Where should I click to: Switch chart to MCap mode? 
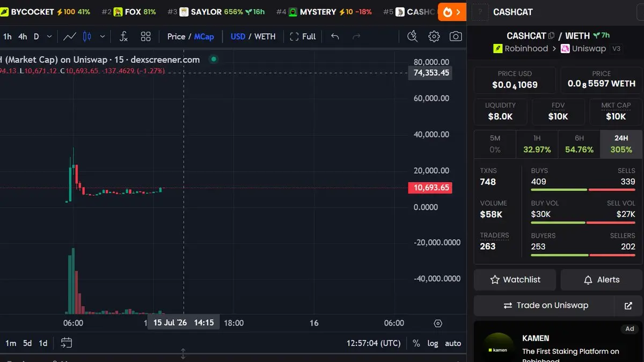[204, 36]
